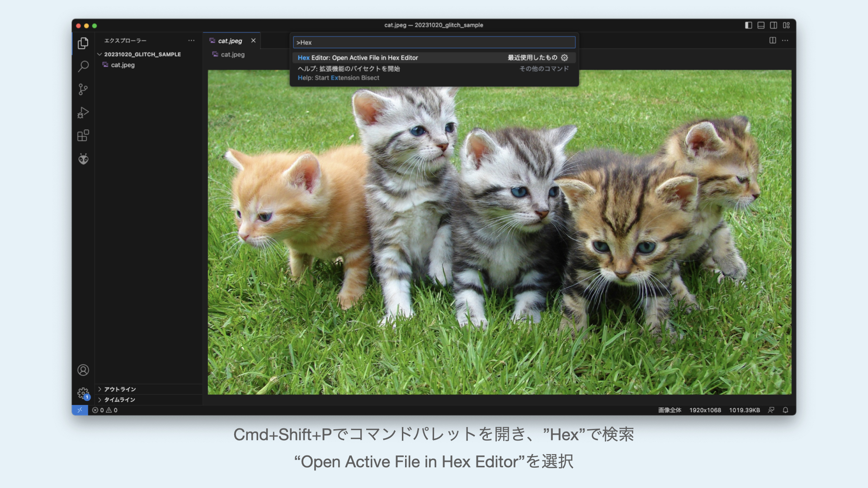Open cat.jpeg in the explorer tree
This screenshot has width=868, height=488.
(x=123, y=65)
